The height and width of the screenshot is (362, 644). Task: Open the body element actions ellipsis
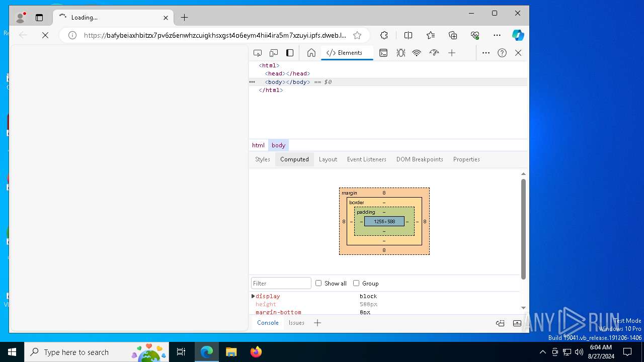click(x=252, y=82)
